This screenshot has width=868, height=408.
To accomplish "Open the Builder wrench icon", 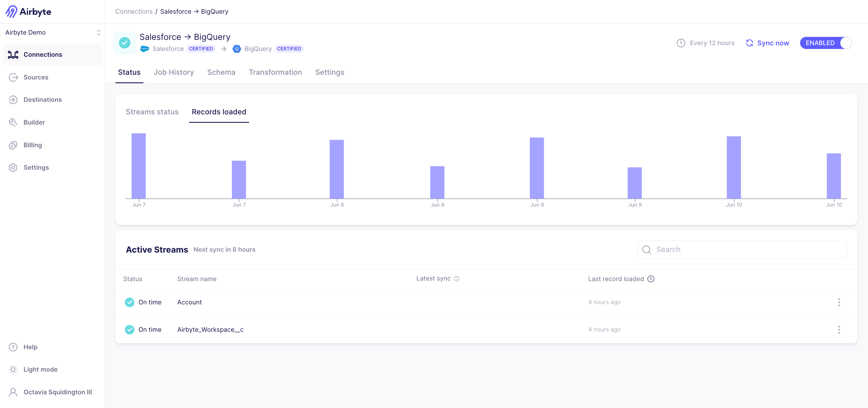I will coord(13,122).
